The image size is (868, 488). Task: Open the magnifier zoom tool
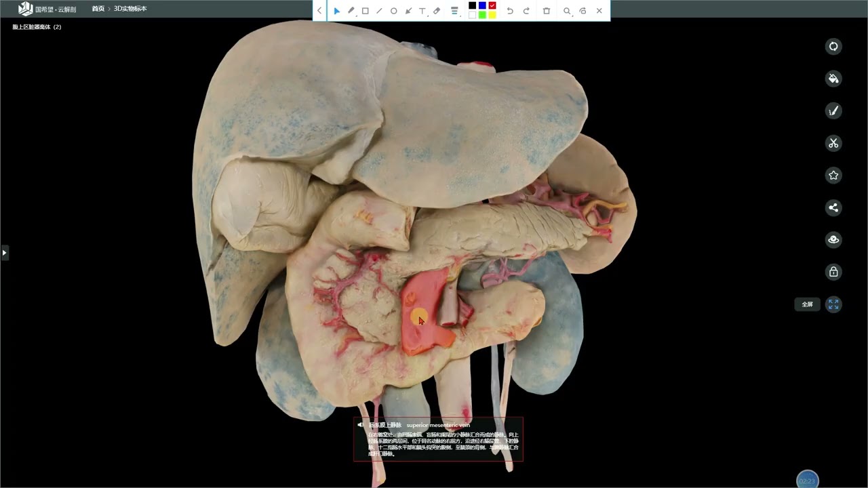click(567, 11)
